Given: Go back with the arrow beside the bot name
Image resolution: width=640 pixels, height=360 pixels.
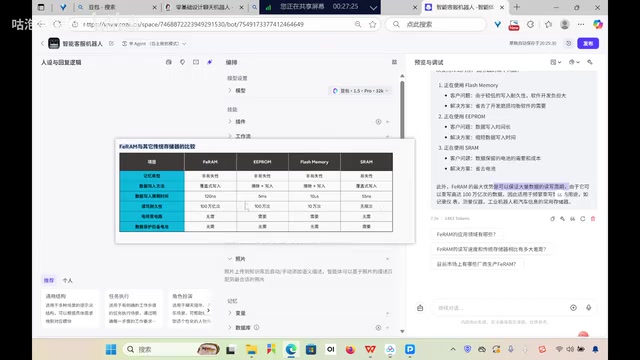Looking at the screenshot, I should pos(42,43).
